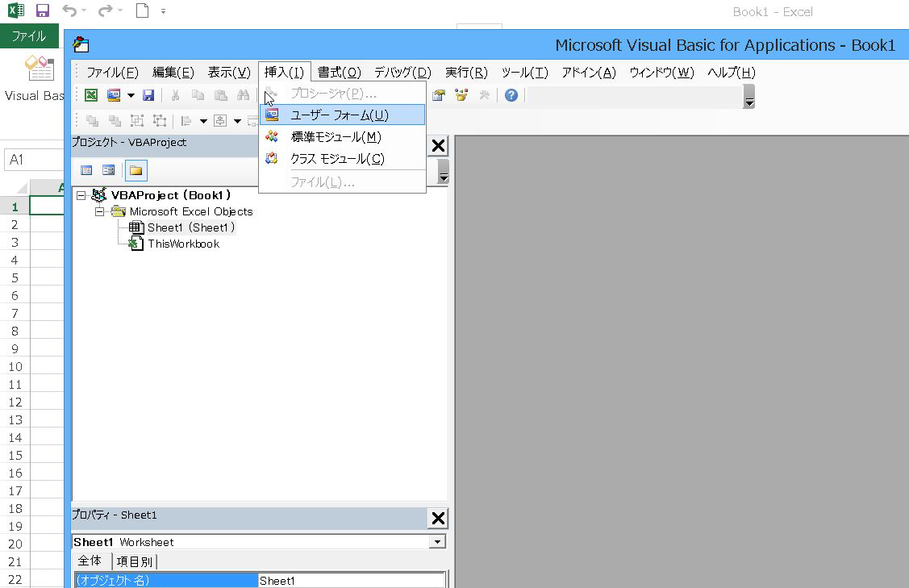Image resolution: width=909 pixels, height=588 pixels.
Task: Click the Send to Back icon
Action: point(115,121)
